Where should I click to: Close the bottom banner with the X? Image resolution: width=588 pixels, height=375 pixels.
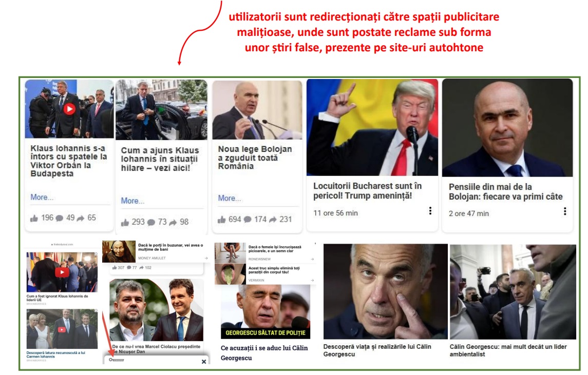(x=204, y=362)
